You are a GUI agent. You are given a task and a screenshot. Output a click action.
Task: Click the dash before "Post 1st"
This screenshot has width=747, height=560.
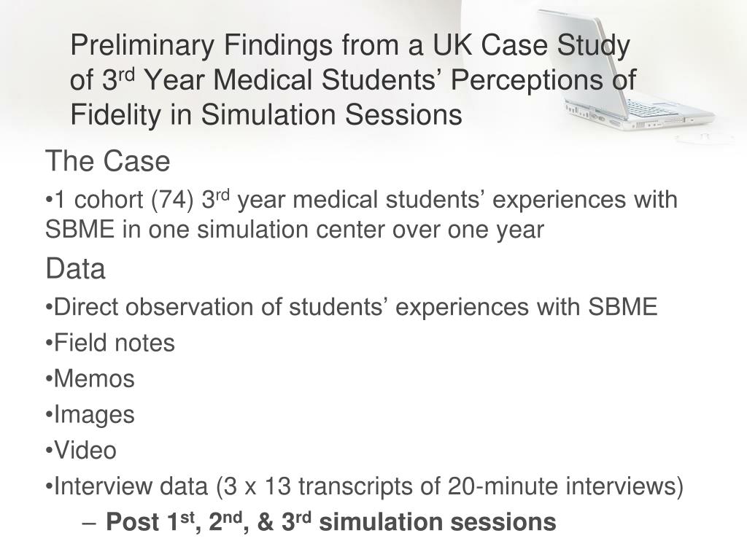click(x=88, y=522)
